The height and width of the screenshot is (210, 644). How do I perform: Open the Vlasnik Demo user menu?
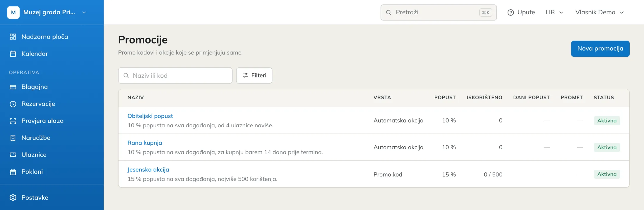point(600,12)
